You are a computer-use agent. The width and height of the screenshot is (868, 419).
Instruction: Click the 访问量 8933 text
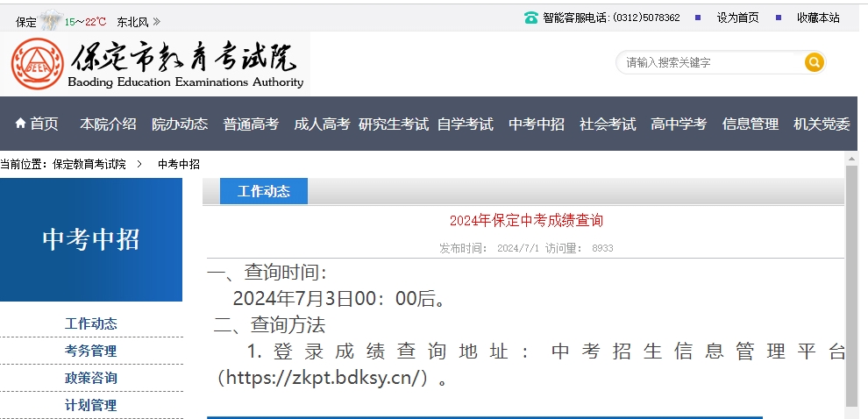pyautogui.click(x=579, y=248)
